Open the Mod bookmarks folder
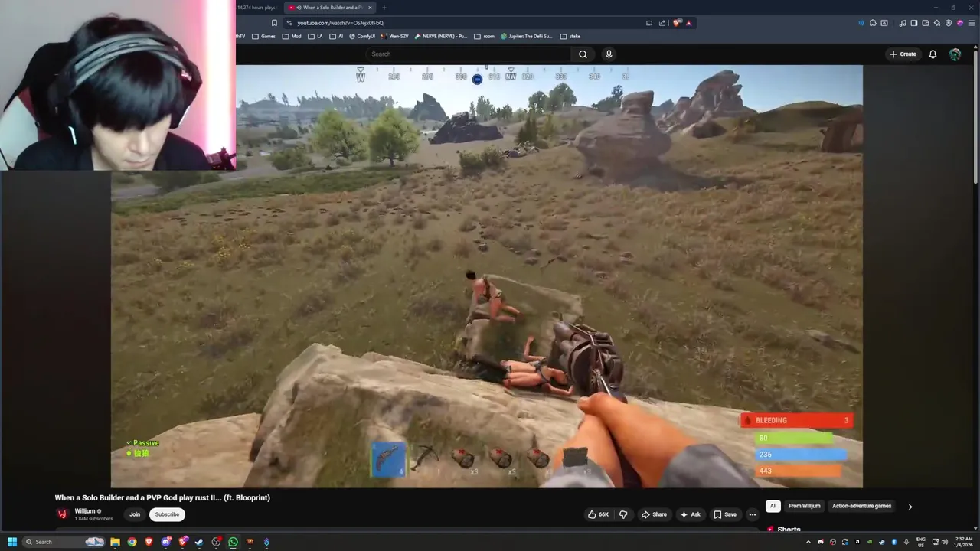 pos(292,36)
